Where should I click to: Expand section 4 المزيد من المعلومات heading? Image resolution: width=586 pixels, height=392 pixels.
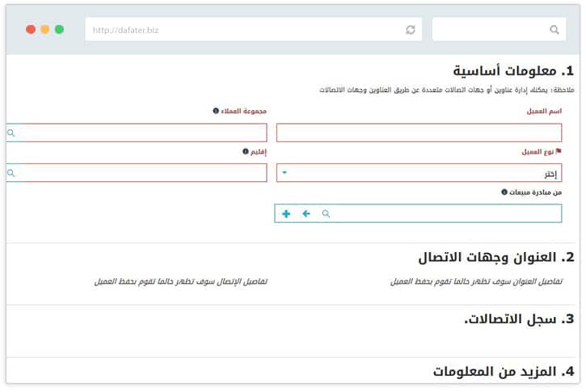point(503,371)
